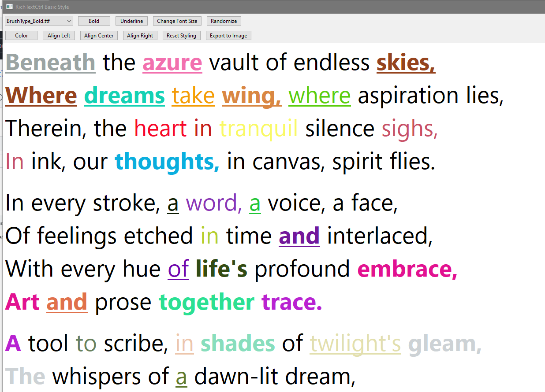545x392 pixels.
Task: Align the text to the center
Action: pyautogui.click(x=98, y=35)
